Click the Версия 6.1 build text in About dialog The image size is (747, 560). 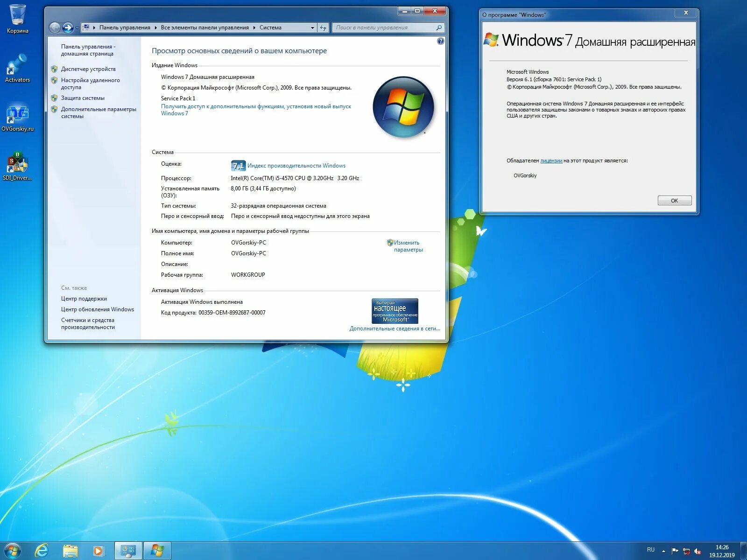[x=554, y=79]
